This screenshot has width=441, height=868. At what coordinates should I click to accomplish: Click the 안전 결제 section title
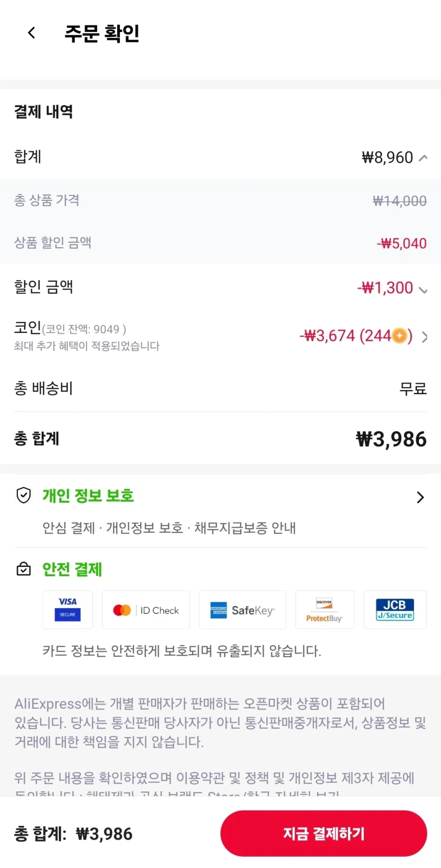click(x=72, y=569)
